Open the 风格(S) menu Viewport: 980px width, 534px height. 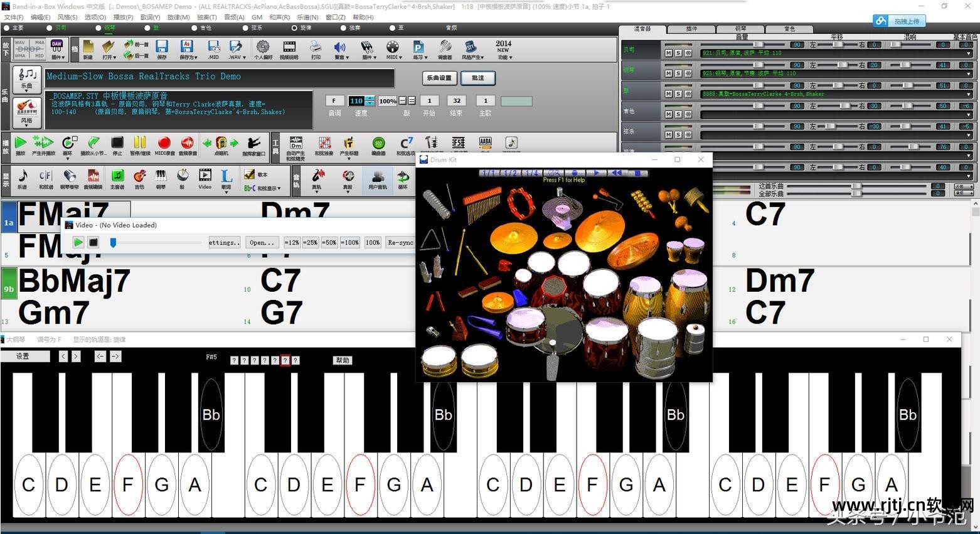67,18
